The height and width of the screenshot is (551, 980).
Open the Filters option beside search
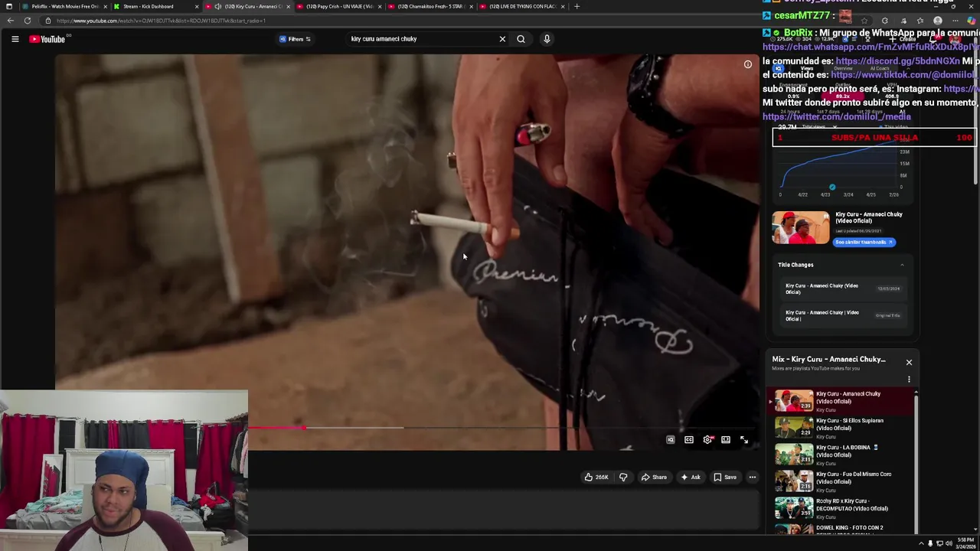tap(296, 39)
